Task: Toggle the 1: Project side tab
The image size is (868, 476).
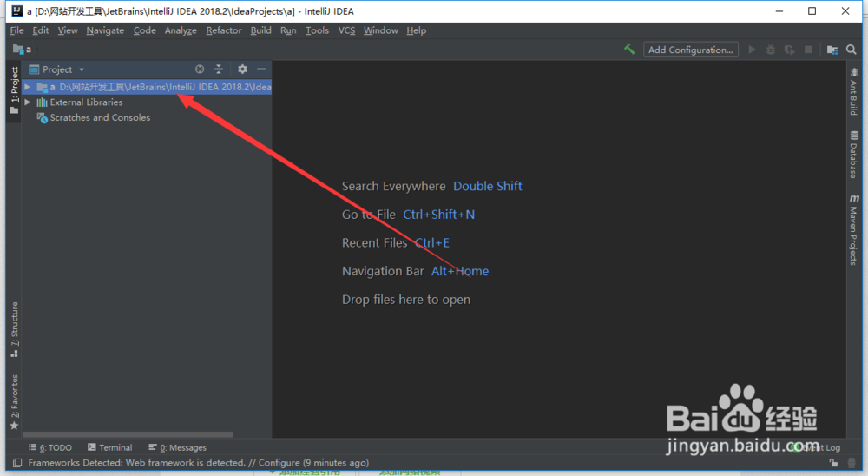Action: coord(15,89)
